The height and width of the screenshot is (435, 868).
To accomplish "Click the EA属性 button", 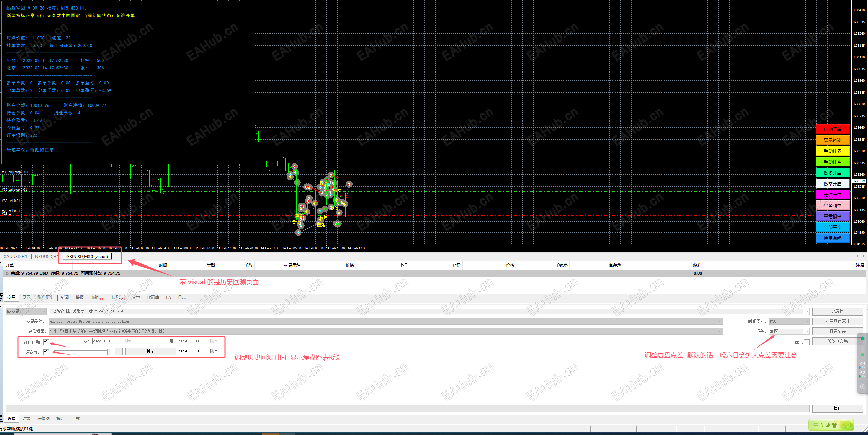I will pos(837,311).
